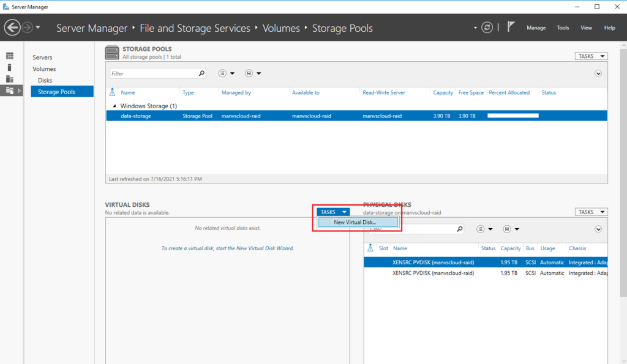Expand the Physical Disks filter section chevron
Screen dimensions: 627x364
[x=598, y=229]
